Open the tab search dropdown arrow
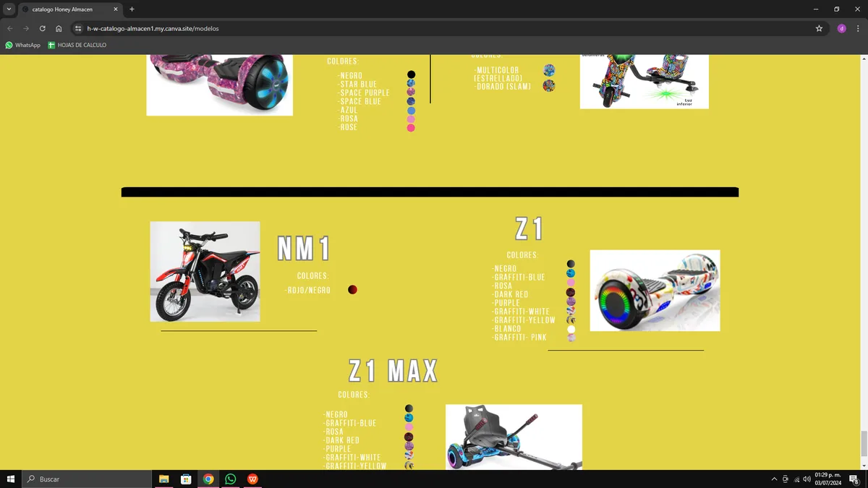 coord(9,9)
